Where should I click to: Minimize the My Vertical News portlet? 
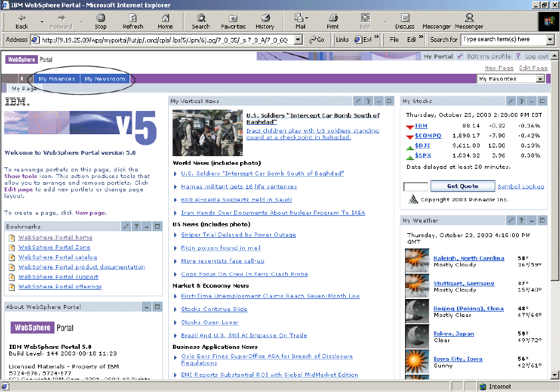click(x=378, y=101)
